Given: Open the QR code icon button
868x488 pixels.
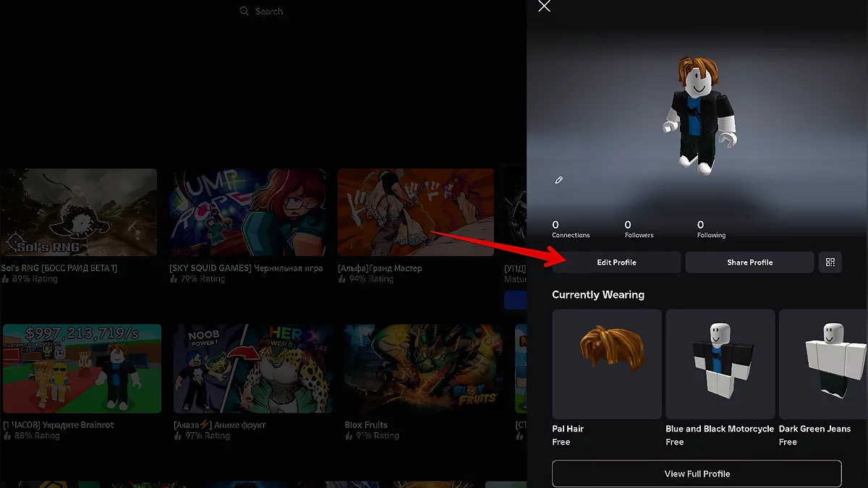Looking at the screenshot, I should 830,262.
